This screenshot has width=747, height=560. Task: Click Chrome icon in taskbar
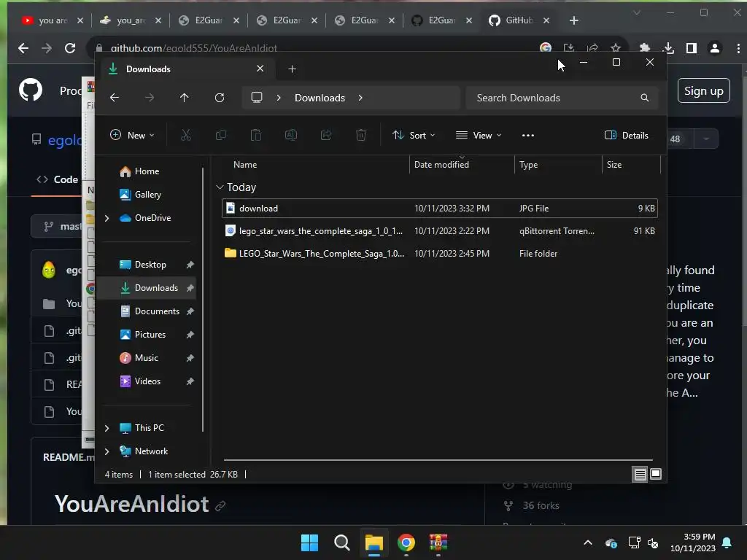(406, 542)
